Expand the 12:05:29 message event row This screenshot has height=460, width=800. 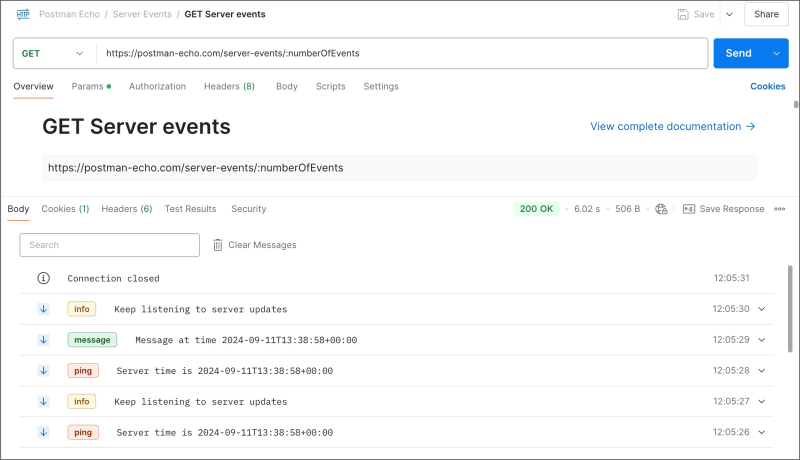pyautogui.click(x=762, y=340)
